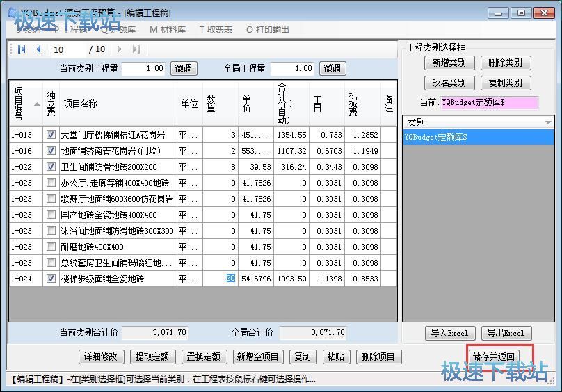The width and height of the screenshot is (562, 392).
Task: Click 数量 column header
Action: coord(220,104)
